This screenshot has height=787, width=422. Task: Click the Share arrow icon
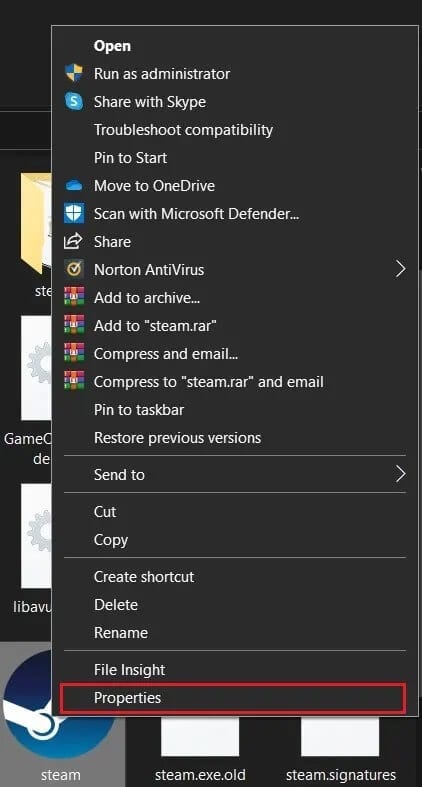tap(73, 241)
